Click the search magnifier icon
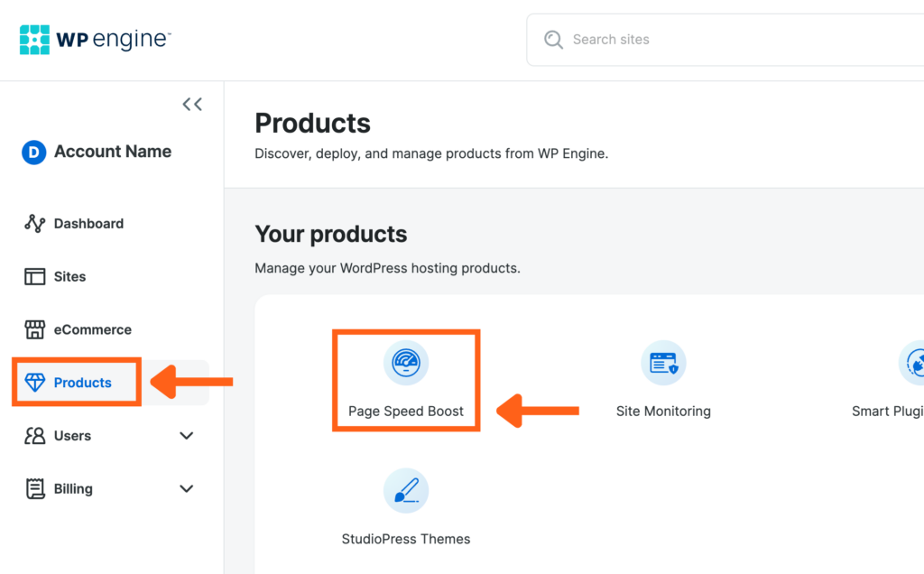The width and height of the screenshot is (924, 574). pos(553,40)
